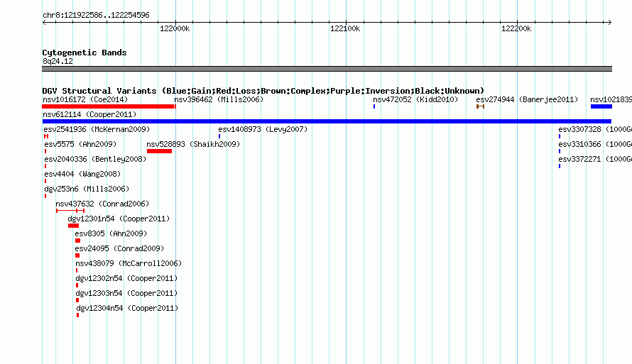Click the red nsv528893 loss bar
This screenshot has width=632, height=364.
[160, 151]
